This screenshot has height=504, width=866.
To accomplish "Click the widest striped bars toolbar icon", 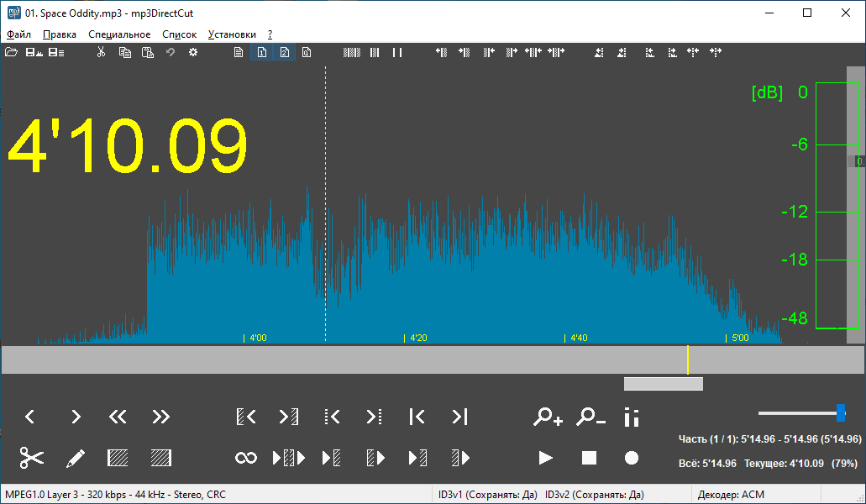I will 352,52.
